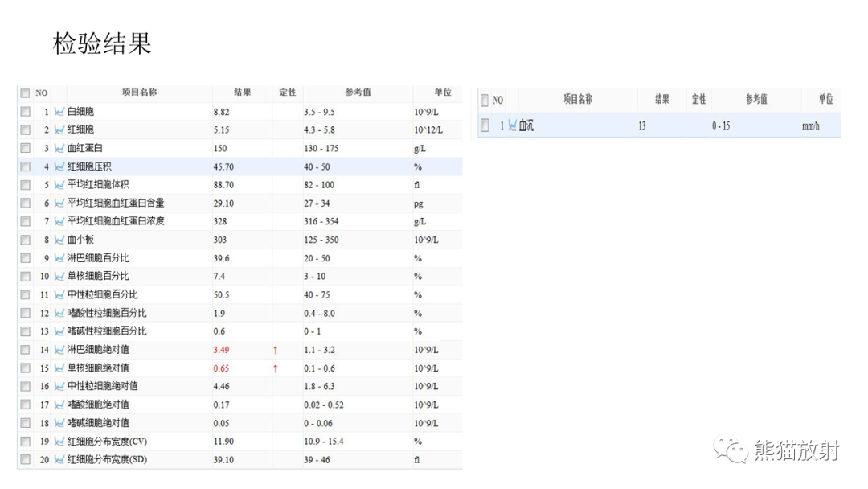Open trend chart icon for 单核细胞百分比
Image resolution: width=868 pixels, height=489 pixels.
point(59,277)
